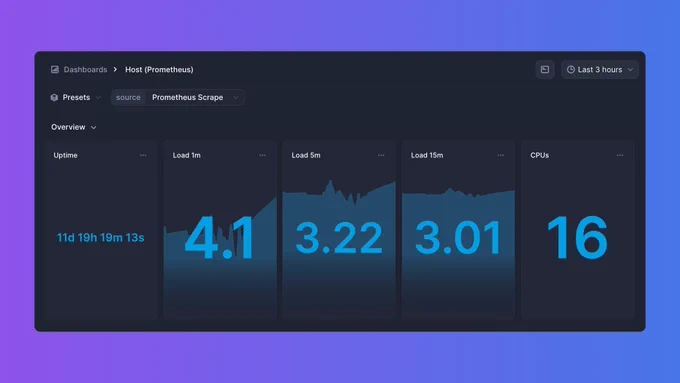Click the clock icon in time picker
Image resolution: width=680 pixels, height=383 pixels.
[x=571, y=69]
